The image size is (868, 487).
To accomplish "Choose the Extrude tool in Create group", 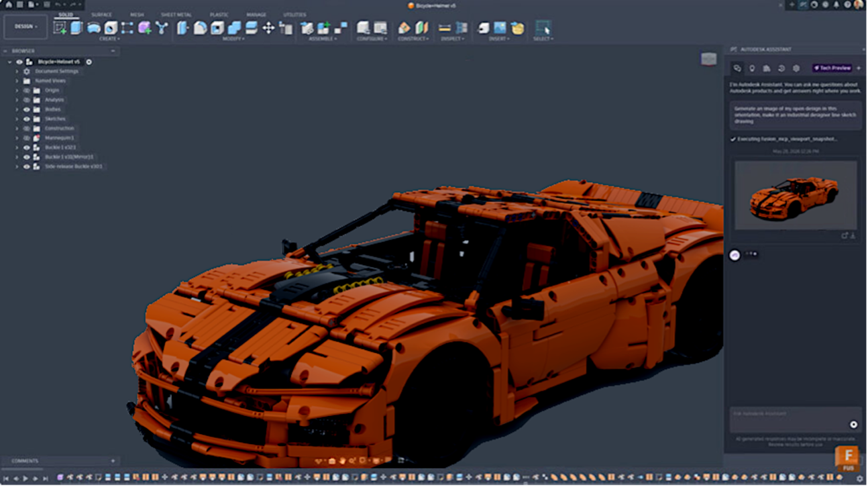I will [76, 28].
